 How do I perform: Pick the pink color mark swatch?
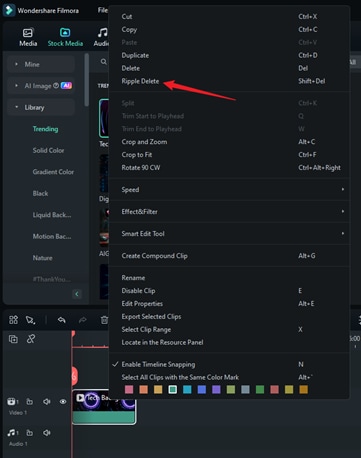coord(129,389)
